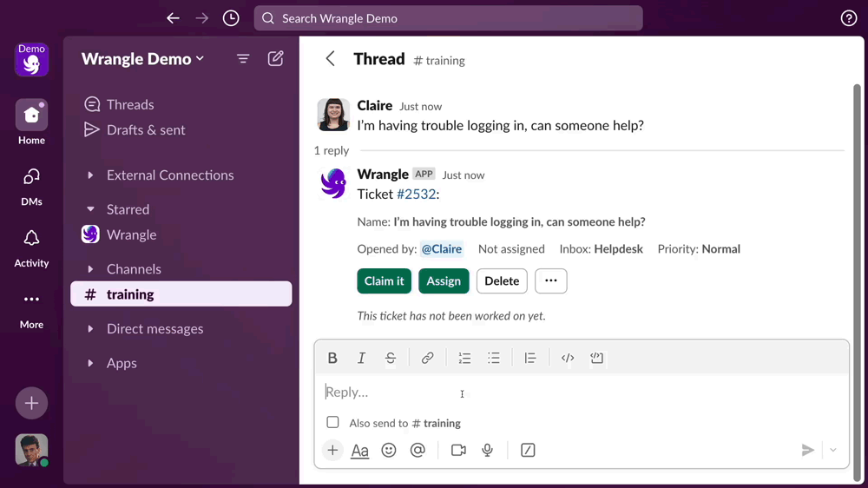This screenshot has height=488, width=868.
Task: Click the Bold formatting icon
Action: tap(332, 358)
